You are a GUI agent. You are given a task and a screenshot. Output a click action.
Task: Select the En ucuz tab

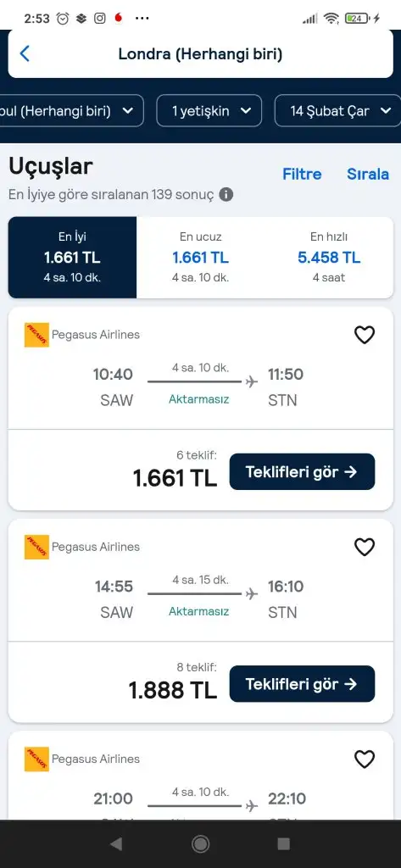tap(200, 258)
